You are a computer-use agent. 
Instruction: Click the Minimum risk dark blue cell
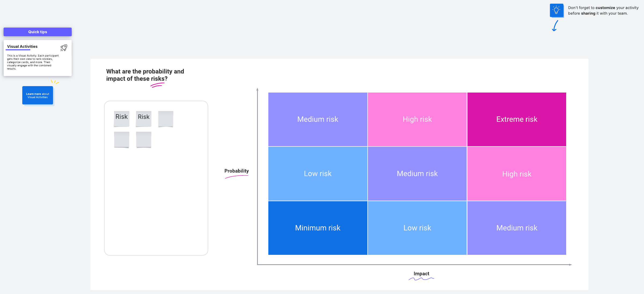click(318, 228)
